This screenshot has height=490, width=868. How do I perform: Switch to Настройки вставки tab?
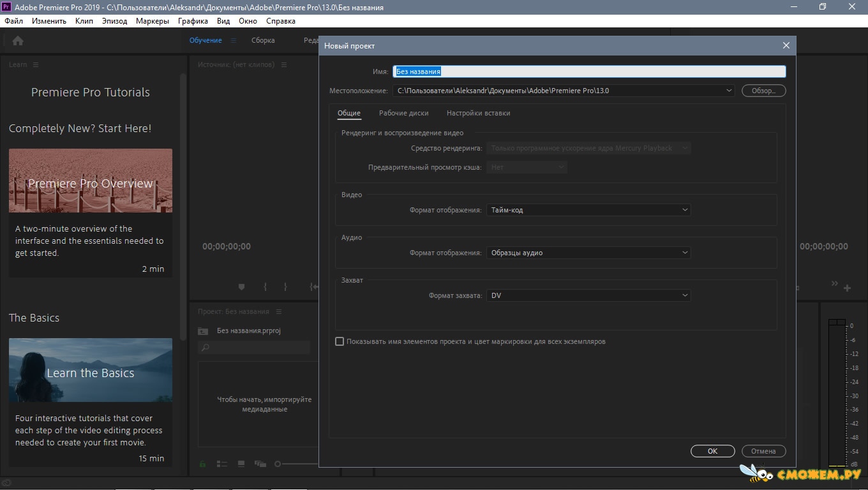point(478,113)
